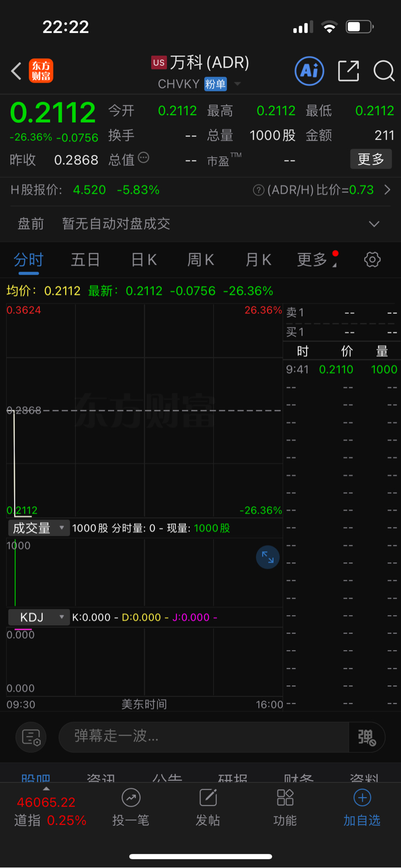Tap the 今开 0.2112 value
Viewport: 401px width, 868px height.
(178, 111)
